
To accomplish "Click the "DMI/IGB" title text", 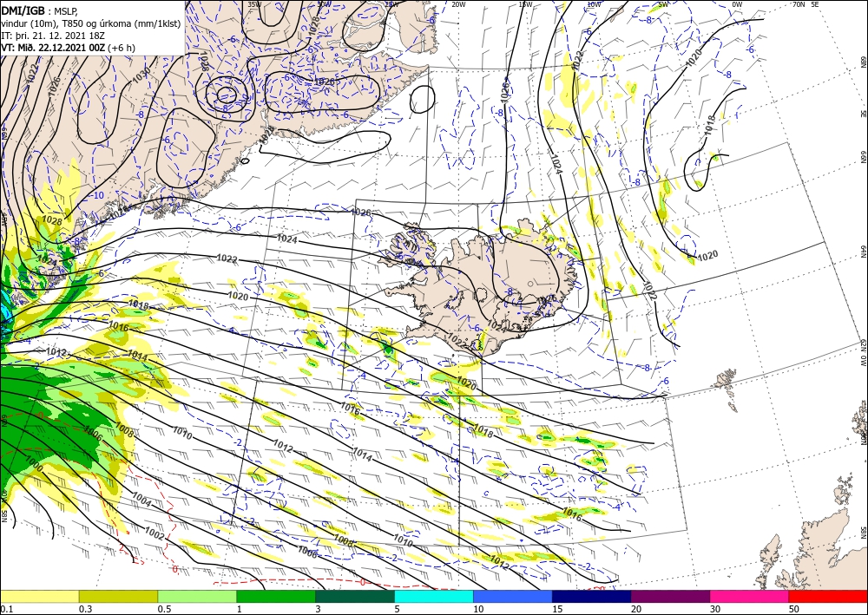I will (x=23, y=10).
